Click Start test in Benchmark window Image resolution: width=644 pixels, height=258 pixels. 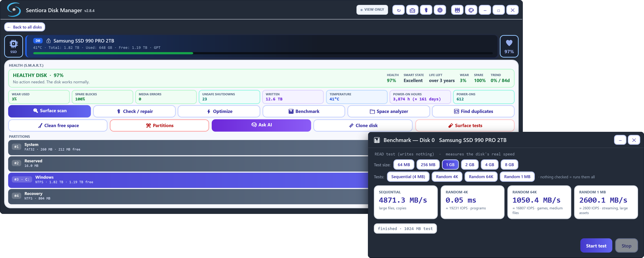pyautogui.click(x=596, y=245)
